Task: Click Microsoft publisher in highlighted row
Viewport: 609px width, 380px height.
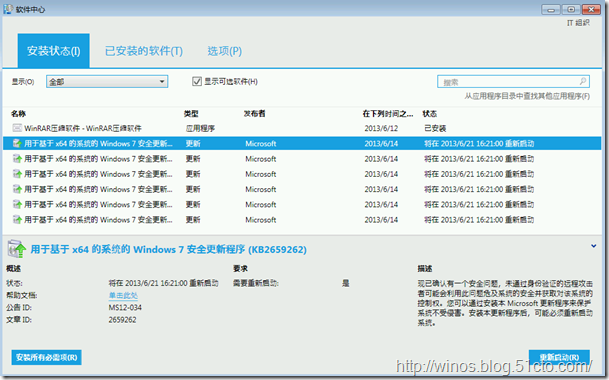Action: point(261,143)
